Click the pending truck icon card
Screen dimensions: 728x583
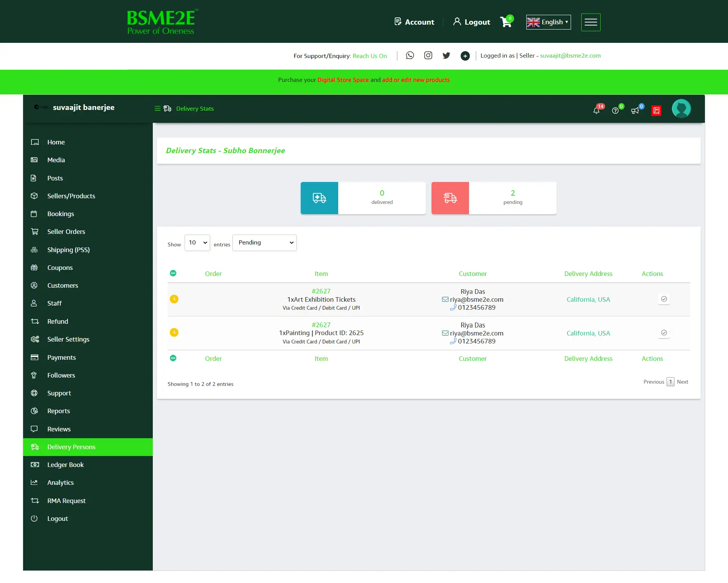(450, 198)
